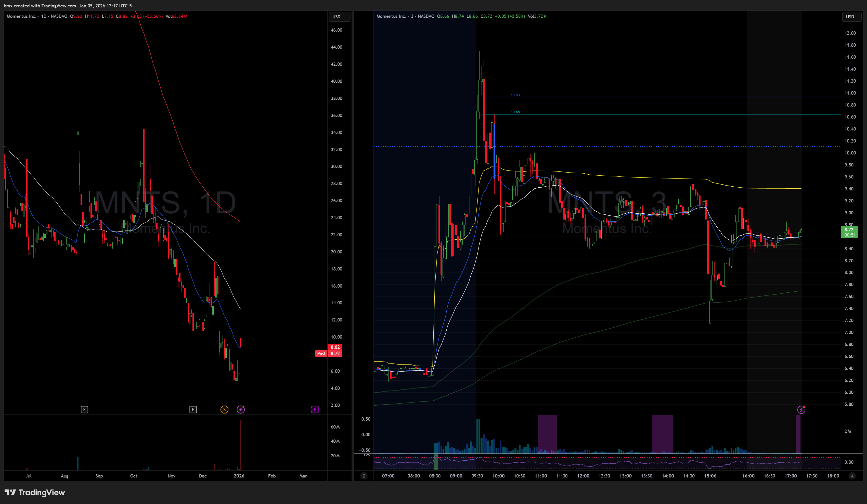Open the orange stock split S marker
The width and height of the screenshot is (867, 504).
coord(224,409)
